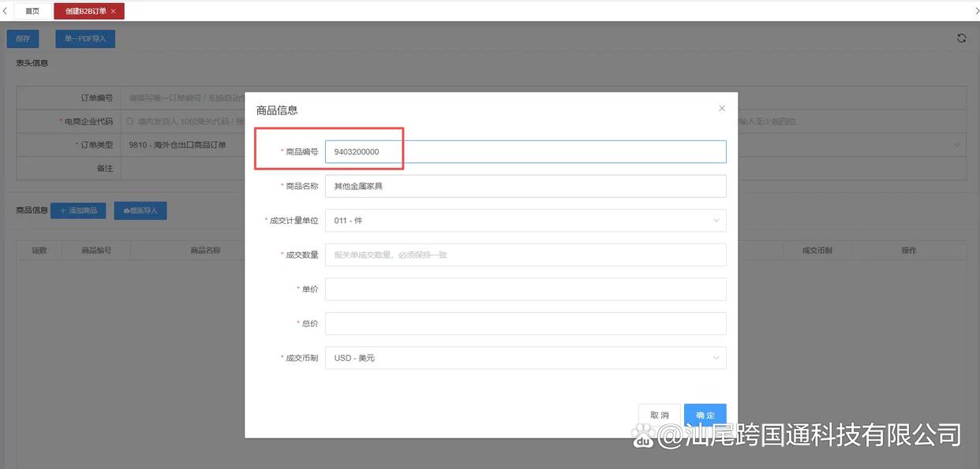Click the 商品名称 text field
Viewport: 980px width, 469px height.
pyautogui.click(x=525, y=186)
